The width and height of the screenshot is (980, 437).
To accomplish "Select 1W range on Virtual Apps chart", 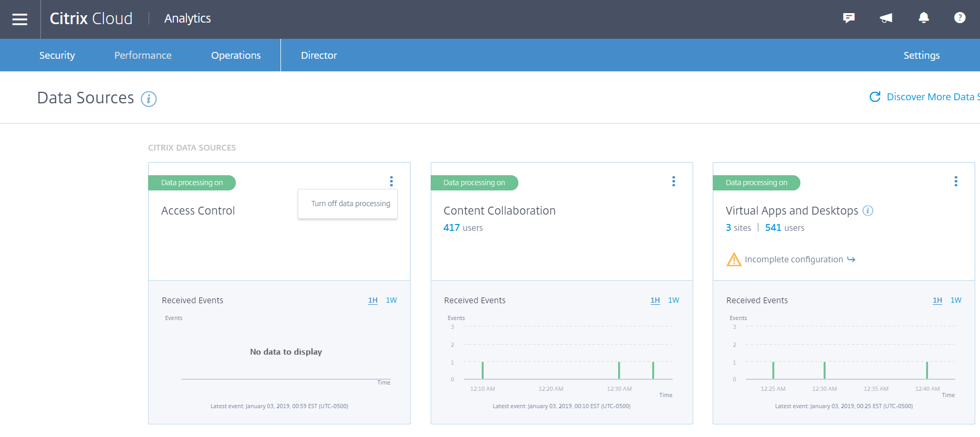I will [x=956, y=301].
